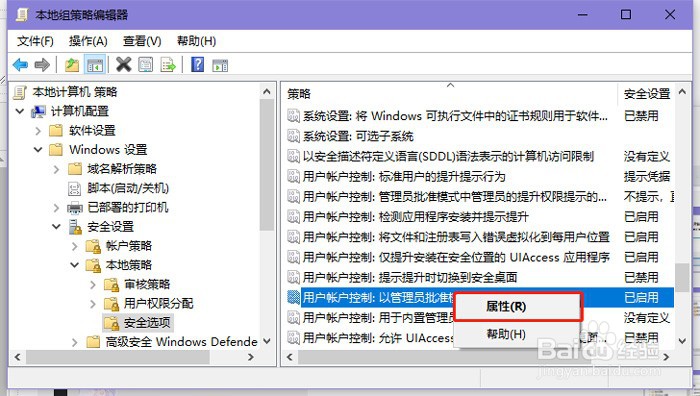Viewport: 700px width, 396px height.
Task: Click the 计算机配置 computer icon
Action: (x=38, y=111)
